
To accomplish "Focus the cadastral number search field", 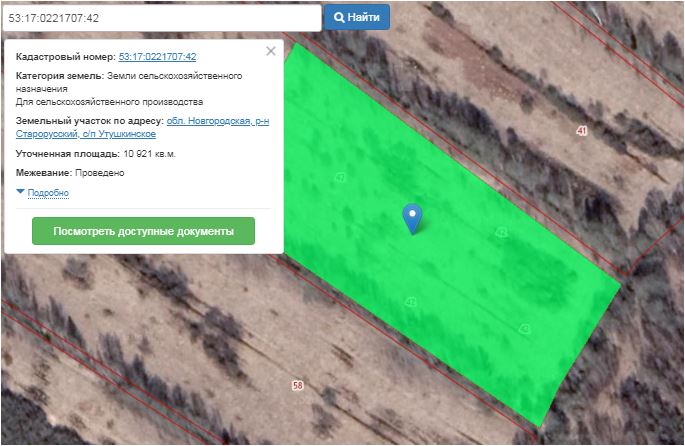I will coord(160,18).
